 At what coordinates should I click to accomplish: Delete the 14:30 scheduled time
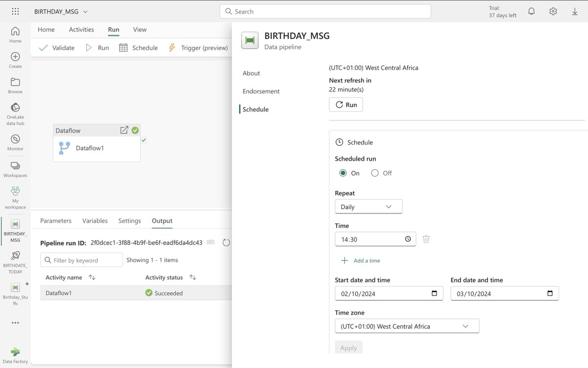click(426, 239)
